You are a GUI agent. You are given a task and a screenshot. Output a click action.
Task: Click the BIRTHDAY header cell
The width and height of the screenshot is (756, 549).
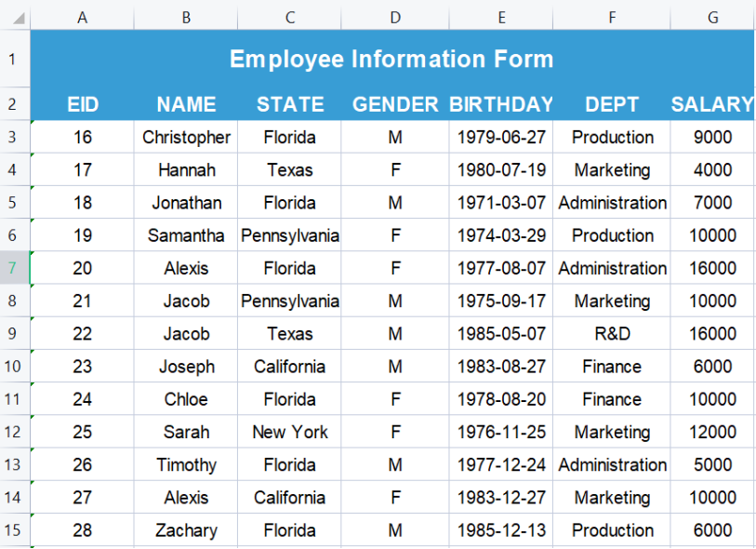point(501,104)
